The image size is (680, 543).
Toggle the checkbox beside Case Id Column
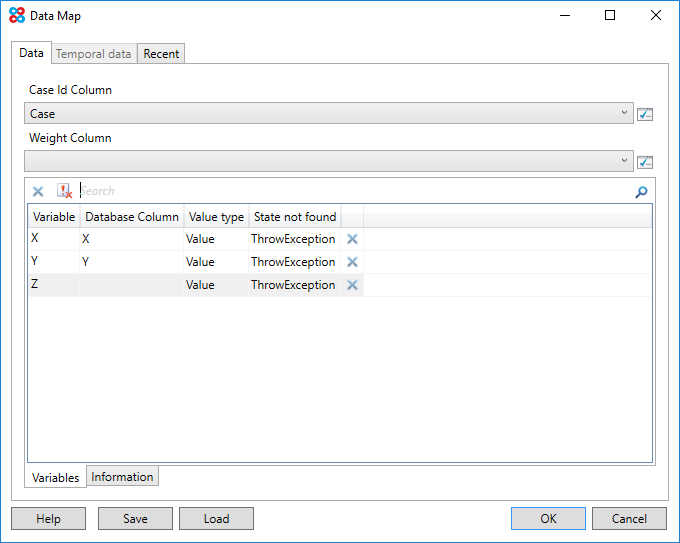pos(645,114)
